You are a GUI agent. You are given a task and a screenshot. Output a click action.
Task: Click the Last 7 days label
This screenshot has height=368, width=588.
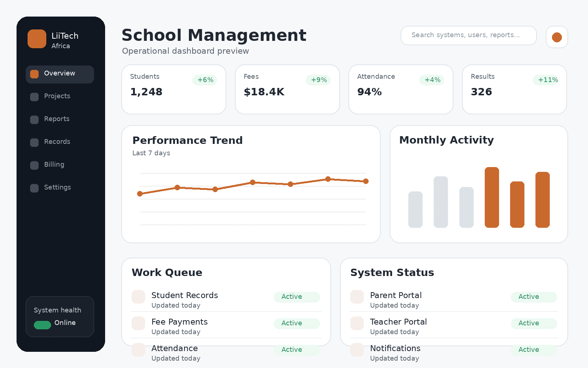click(x=151, y=153)
